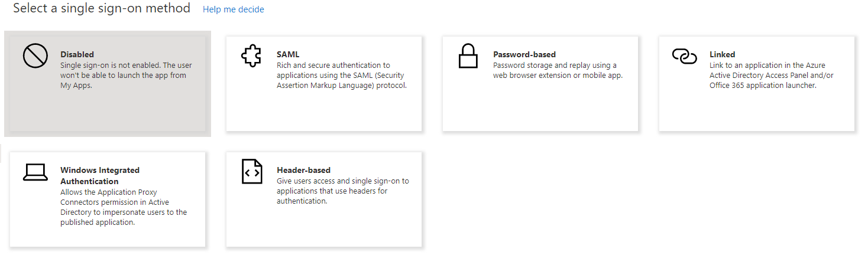Click the 'Single sign-on is not enabled' description

(x=126, y=75)
